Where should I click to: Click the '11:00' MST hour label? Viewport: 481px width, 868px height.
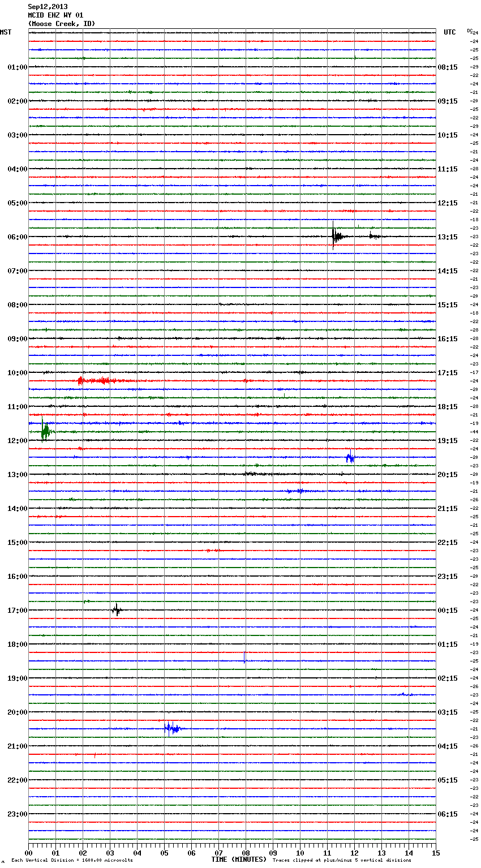[18, 406]
